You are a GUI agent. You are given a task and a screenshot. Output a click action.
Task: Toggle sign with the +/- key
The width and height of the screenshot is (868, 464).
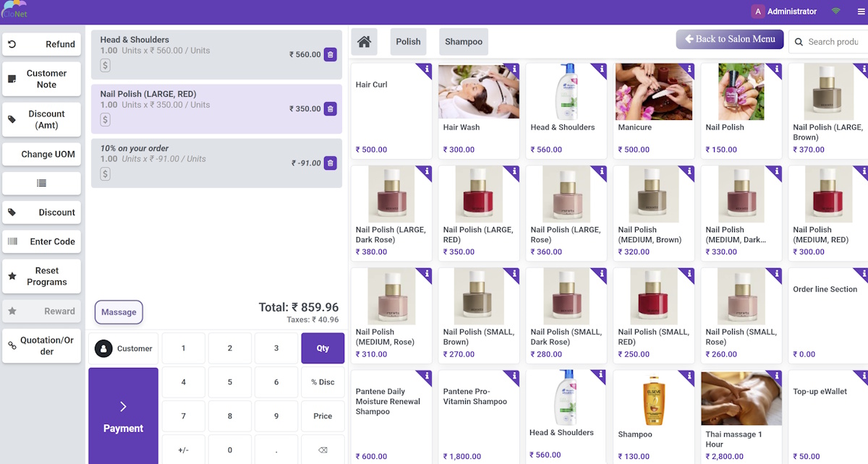(x=183, y=450)
